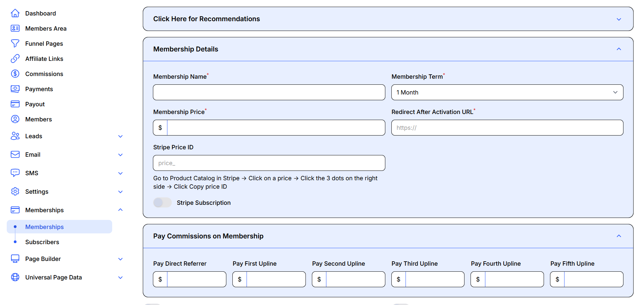Screen dimensions: 644x305
Task: Click the Funnel Pages funnel icon
Action: click(15, 44)
